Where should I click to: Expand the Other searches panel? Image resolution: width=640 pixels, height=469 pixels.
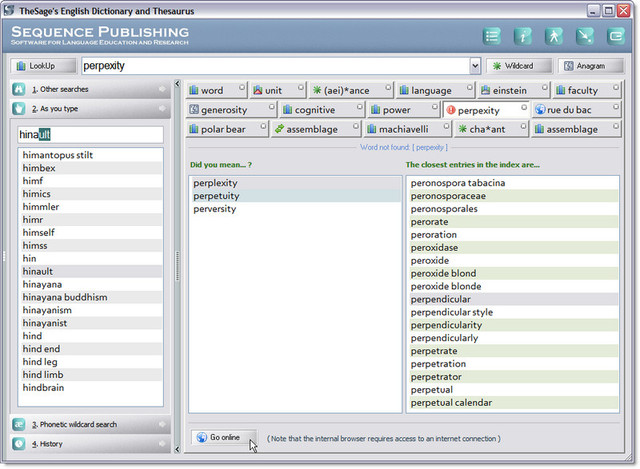pyautogui.click(x=91, y=89)
